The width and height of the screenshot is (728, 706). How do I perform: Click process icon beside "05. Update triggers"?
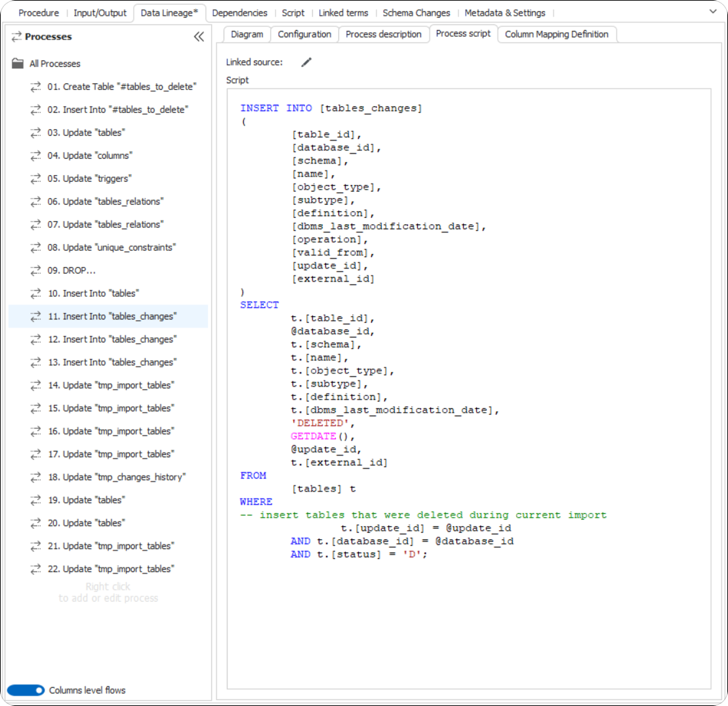point(36,178)
